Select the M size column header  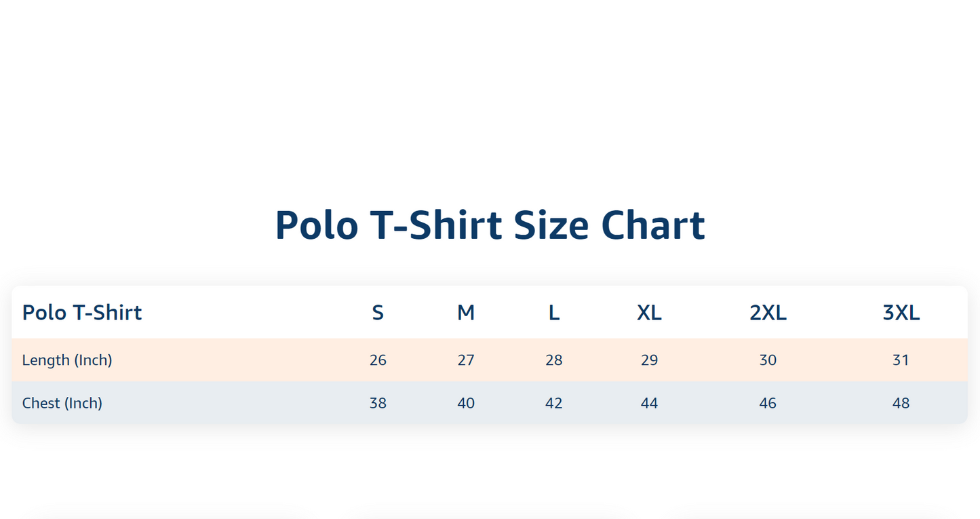[x=466, y=313]
